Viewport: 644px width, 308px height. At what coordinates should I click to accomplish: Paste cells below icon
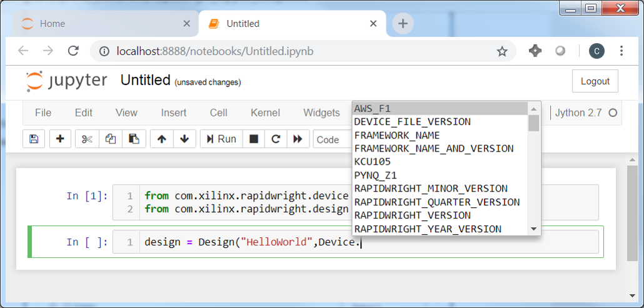tap(134, 139)
